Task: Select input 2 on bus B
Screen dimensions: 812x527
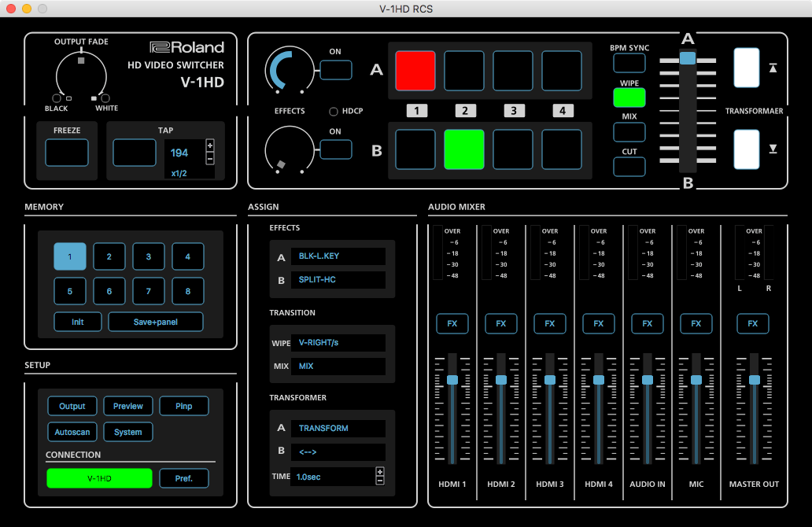Action: pyautogui.click(x=464, y=149)
